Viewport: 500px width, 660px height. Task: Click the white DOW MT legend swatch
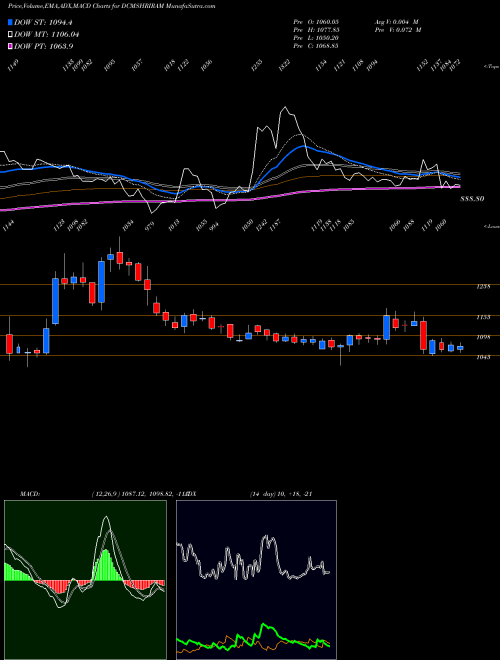[x=10, y=34]
